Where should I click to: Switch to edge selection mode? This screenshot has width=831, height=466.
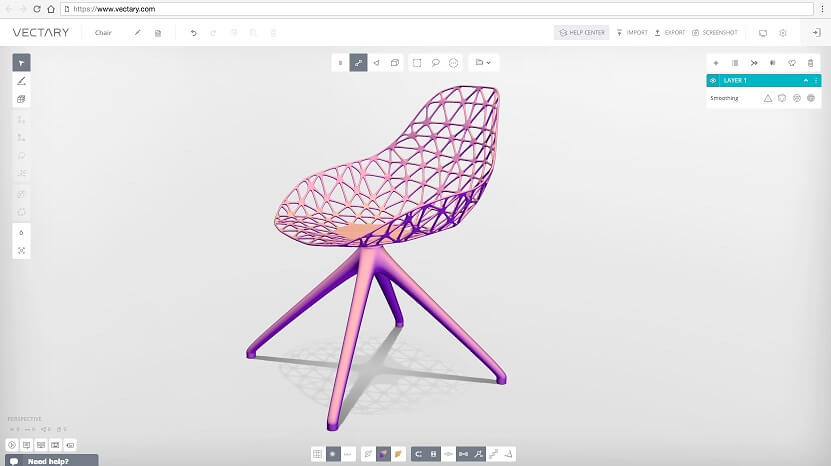pos(358,63)
